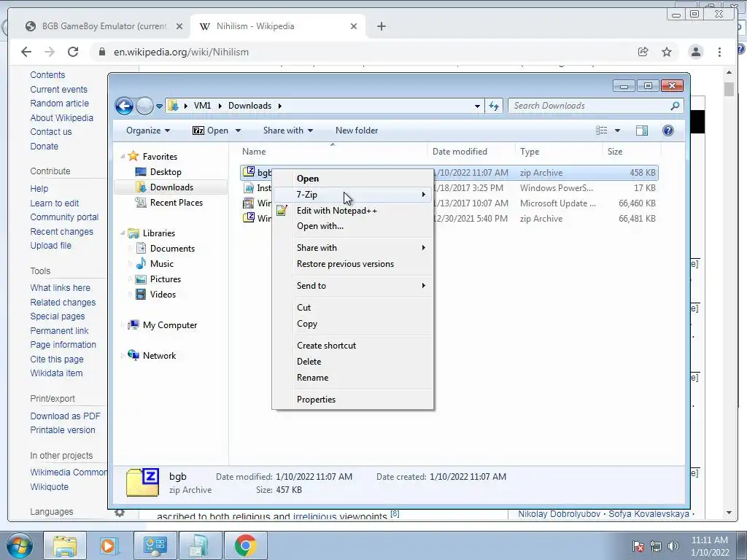
Task: Open Wikipedia's Random article link
Action: click(x=60, y=104)
